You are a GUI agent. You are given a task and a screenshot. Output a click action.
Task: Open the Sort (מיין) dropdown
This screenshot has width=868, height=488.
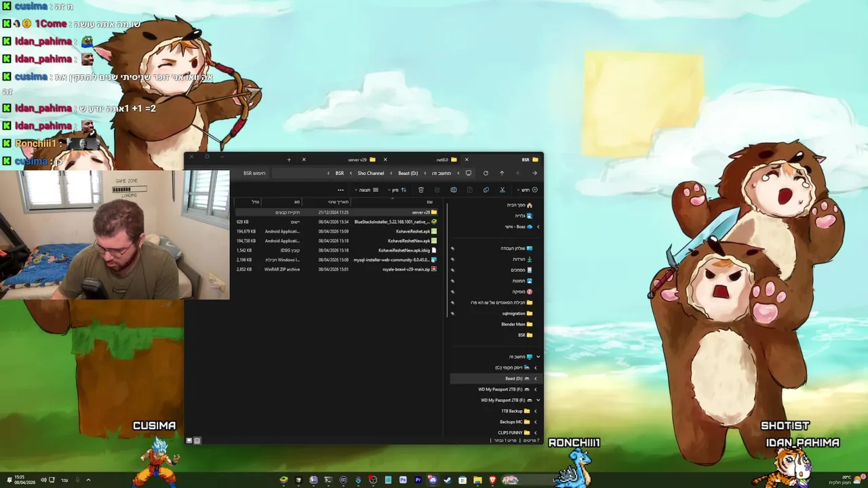tap(397, 190)
